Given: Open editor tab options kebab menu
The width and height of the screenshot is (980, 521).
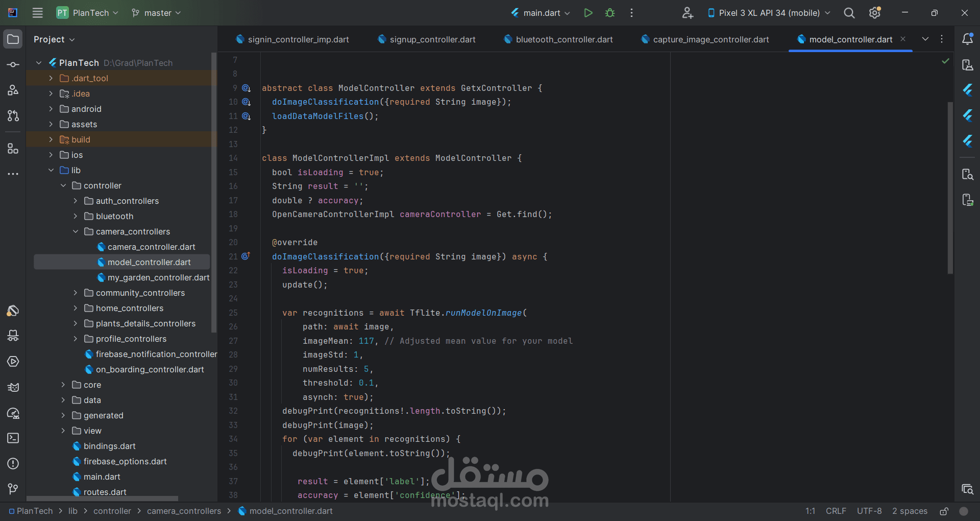Looking at the screenshot, I should tap(942, 39).
